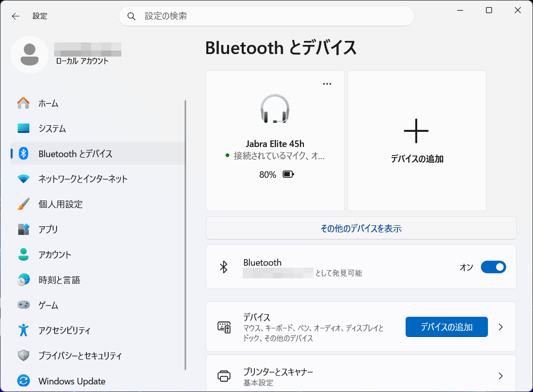Open システム settings page
Image resolution: width=533 pixels, height=392 pixels.
coord(98,128)
